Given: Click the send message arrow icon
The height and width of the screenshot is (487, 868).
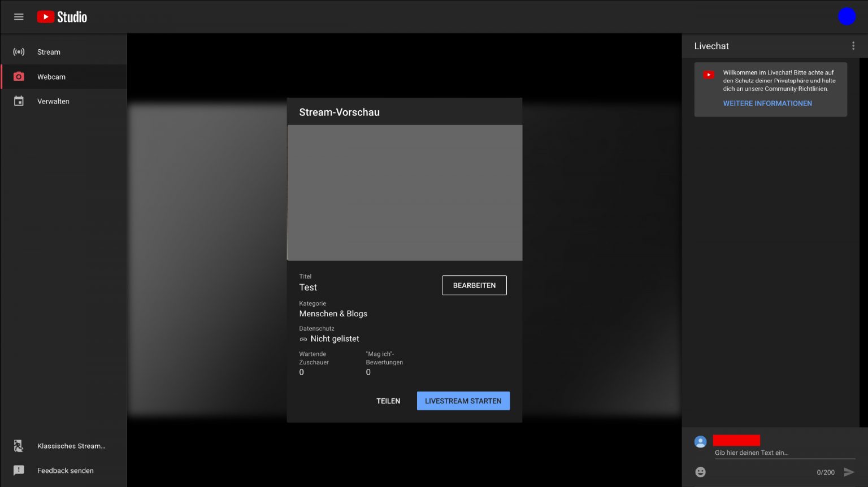Looking at the screenshot, I should 849,472.
